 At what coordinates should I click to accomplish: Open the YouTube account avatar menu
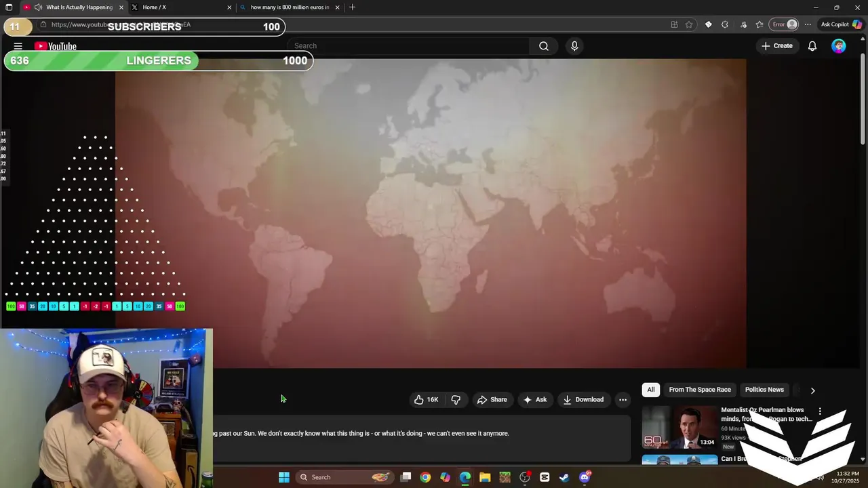click(x=839, y=46)
